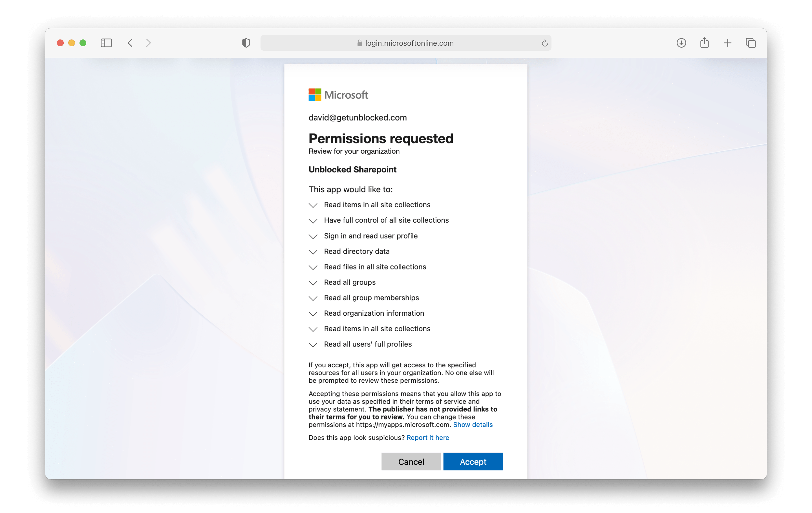Show tab overview icon
This screenshot has width=812, height=513.
pyautogui.click(x=751, y=43)
